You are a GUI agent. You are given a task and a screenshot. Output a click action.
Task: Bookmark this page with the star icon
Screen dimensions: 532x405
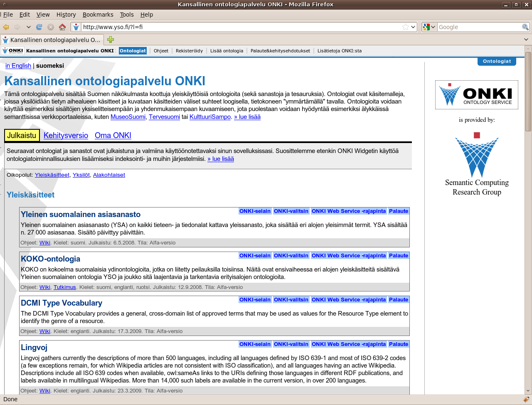click(406, 27)
